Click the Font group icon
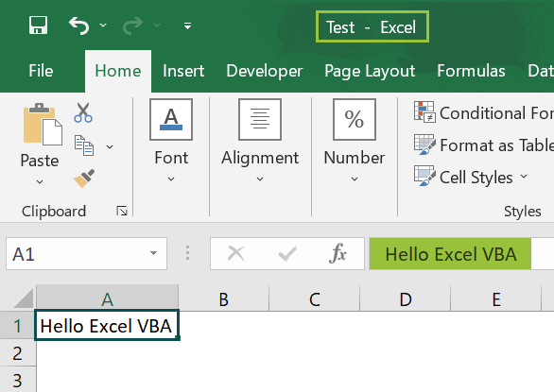This screenshot has width=554, height=392. click(171, 119)
